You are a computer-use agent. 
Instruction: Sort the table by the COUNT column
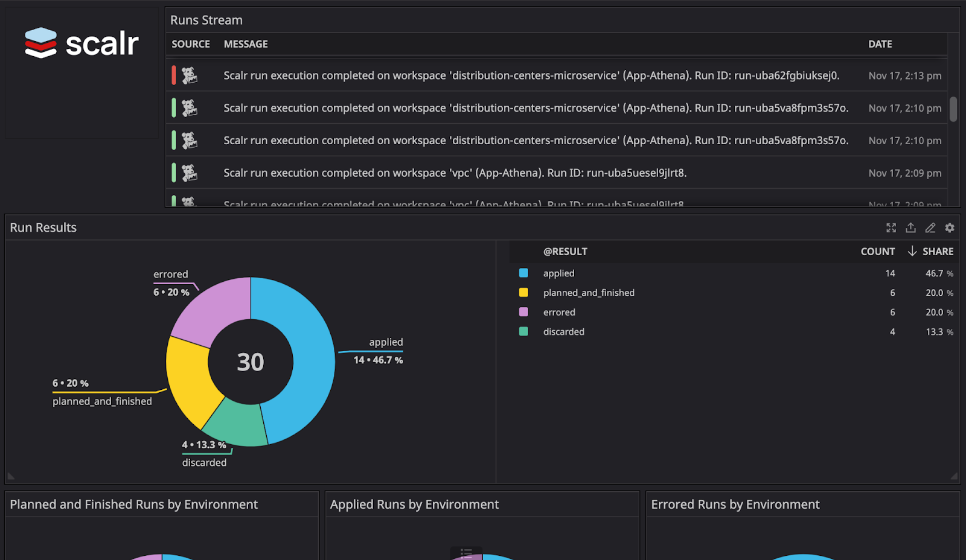click(877, 251)
